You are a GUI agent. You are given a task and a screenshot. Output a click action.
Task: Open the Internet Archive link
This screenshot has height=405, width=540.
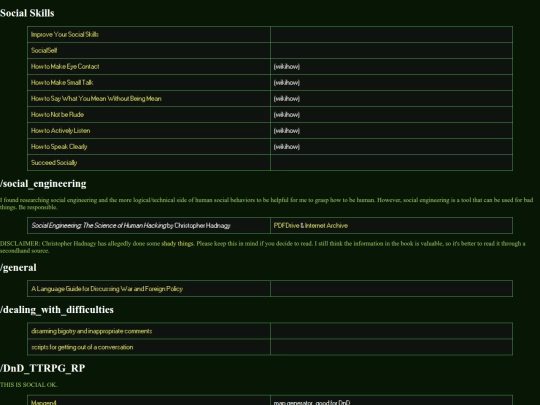click(326, 226)
